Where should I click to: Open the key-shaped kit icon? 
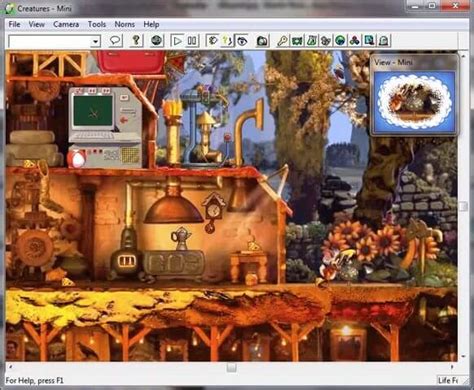[x=283, y=41]
